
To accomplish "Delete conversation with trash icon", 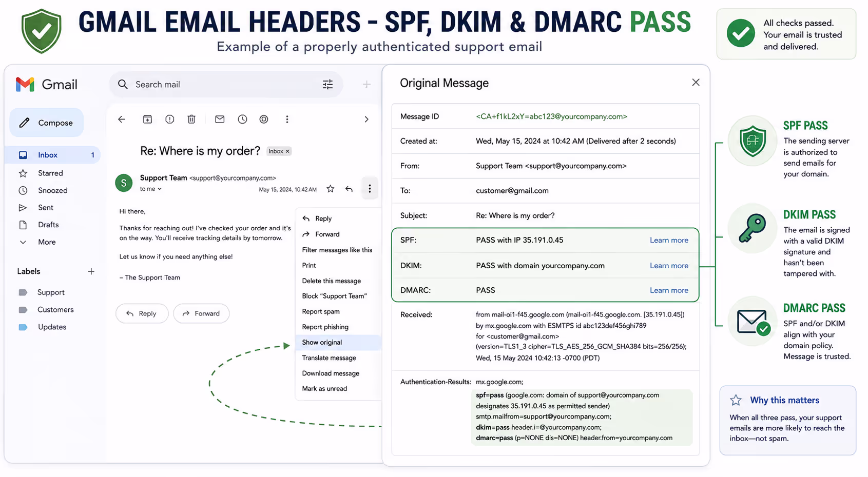I will click(x=191, y=119).
